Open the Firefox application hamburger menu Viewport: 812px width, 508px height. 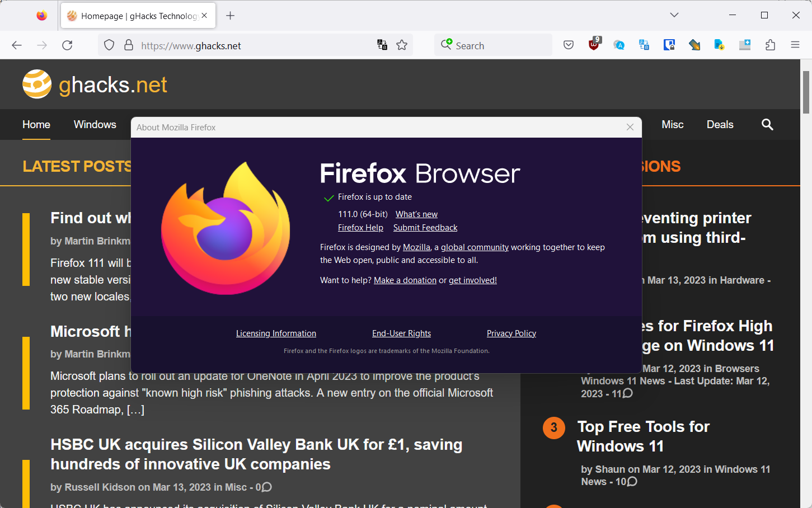[x=795, y=45]
